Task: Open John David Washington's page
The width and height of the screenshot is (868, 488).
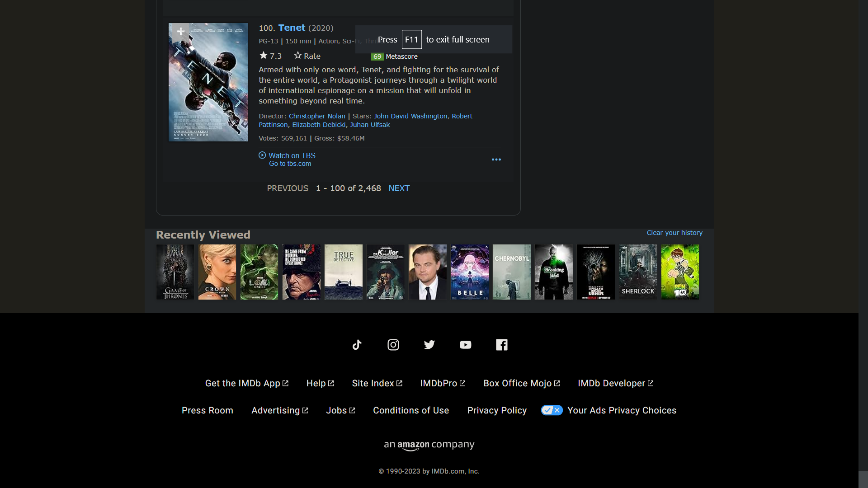Action: tap(410, 116)
